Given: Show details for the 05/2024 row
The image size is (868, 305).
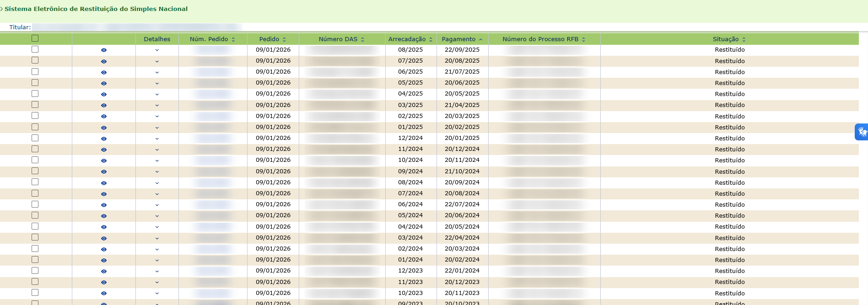Looking at the screenshot, I should click(x=157, y=216).
